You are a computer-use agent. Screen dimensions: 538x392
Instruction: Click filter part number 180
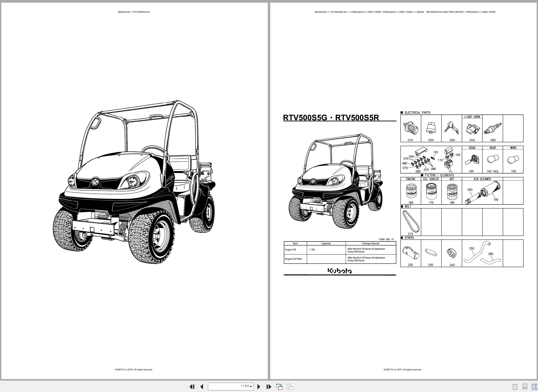[452, 203]
